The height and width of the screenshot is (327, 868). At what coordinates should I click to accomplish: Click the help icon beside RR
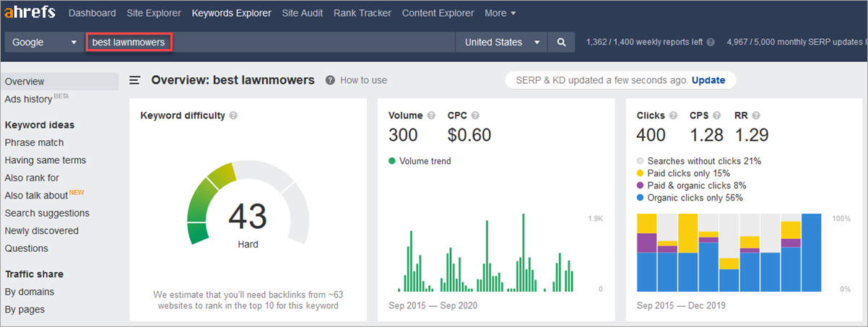tap(756, 115)
